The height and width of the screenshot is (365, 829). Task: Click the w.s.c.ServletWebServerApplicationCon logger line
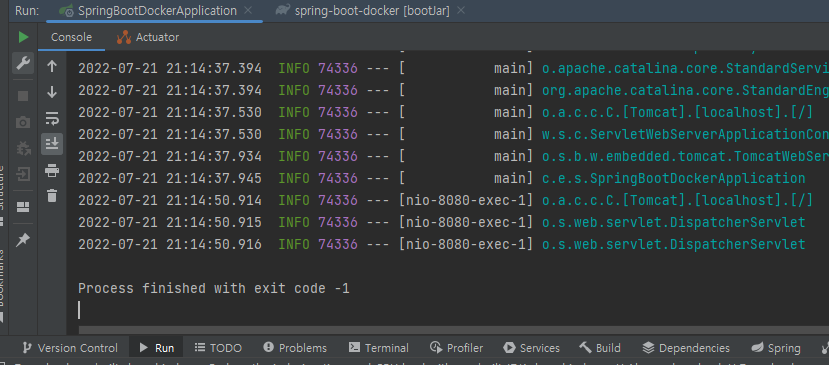click(x=685, y=134)
